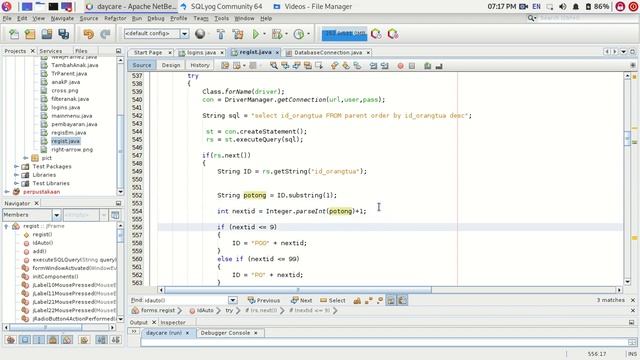Expand the perpustakaan project node
The width and height of the screenshot is (640, 360).
(7, 192)
